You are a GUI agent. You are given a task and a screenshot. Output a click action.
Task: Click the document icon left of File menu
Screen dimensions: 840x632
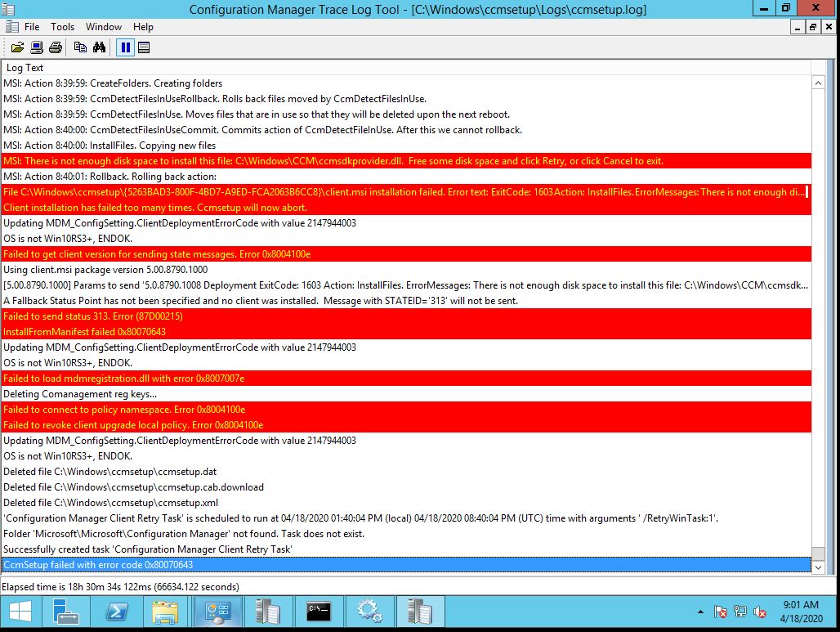[x=12, y=27]
